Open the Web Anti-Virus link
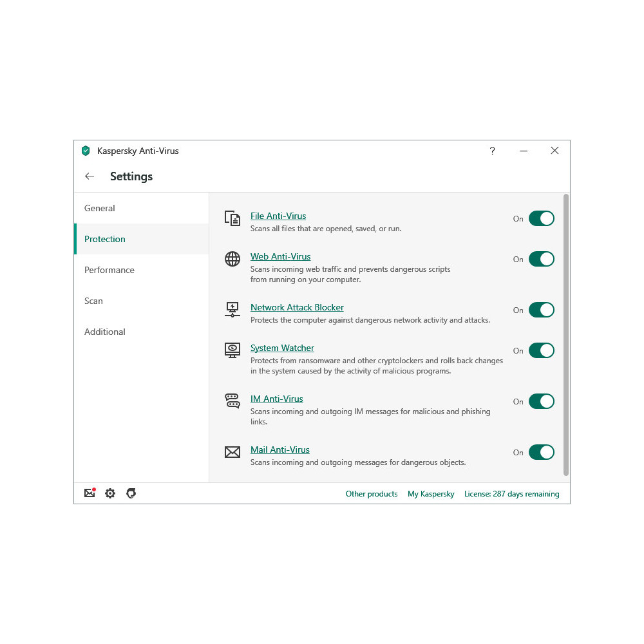 click(281, 257)
